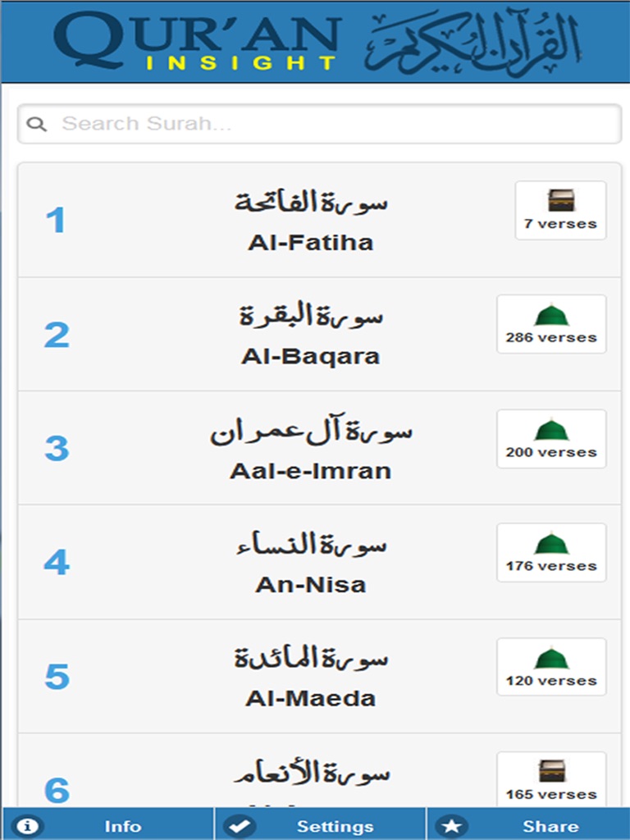
Task: Click the magnifier search icon
Action: [36, 124]
